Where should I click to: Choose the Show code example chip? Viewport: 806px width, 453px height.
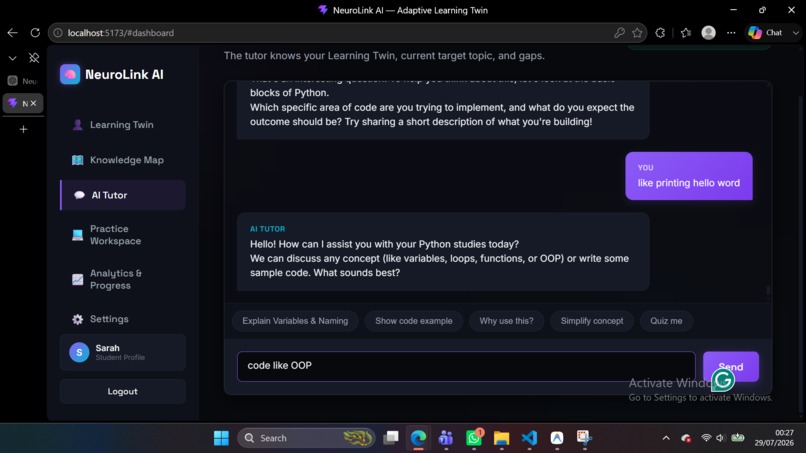(414, 321)
